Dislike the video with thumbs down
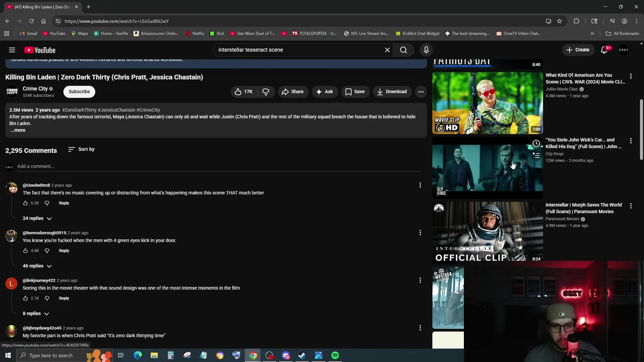 266,92
